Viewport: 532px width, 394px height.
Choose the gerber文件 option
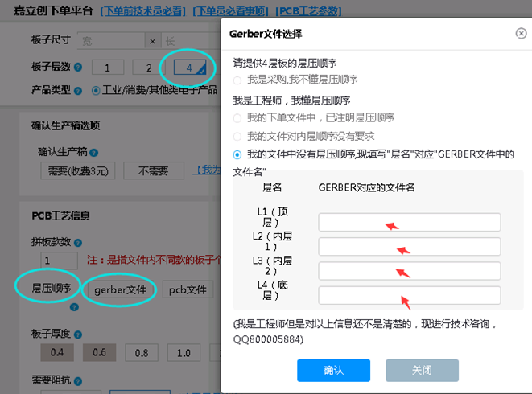(x=120, y=289)
